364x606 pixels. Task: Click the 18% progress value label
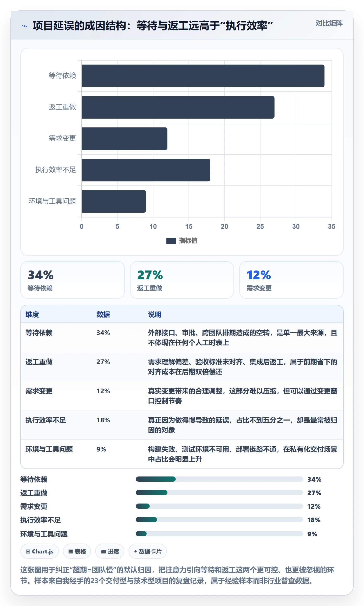(x=314, y=520)
